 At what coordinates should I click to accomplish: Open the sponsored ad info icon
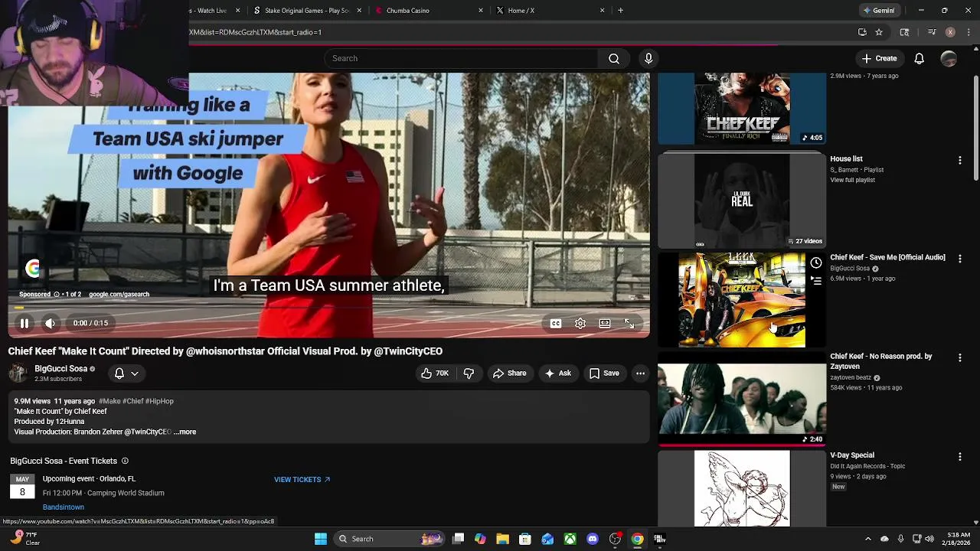point(56,294)
